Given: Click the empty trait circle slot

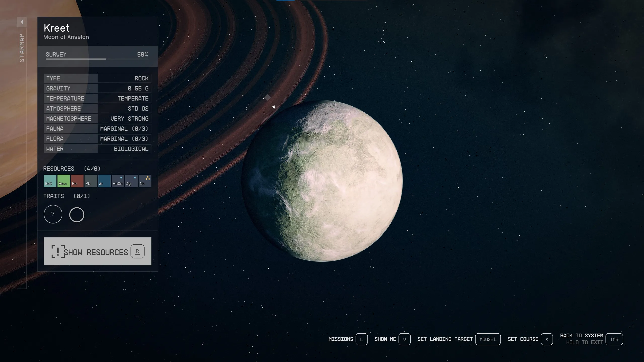Looking at the screenshot, I should (77, 215).
